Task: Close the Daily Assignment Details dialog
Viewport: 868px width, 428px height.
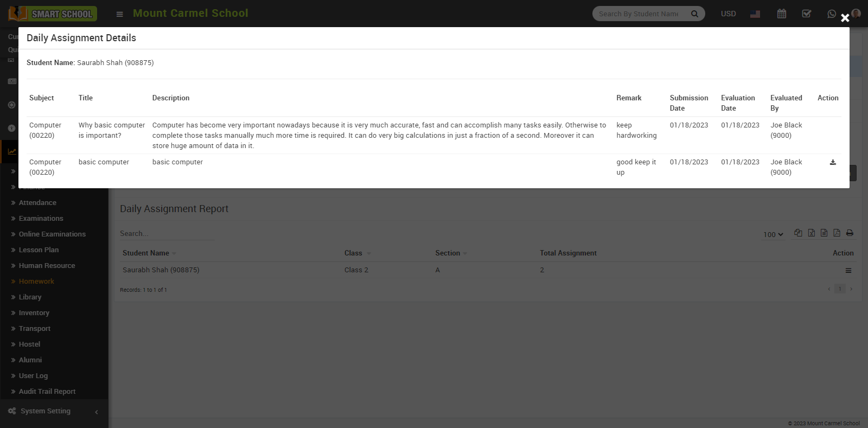Action: pyautogui.click(x=845, y=18)
